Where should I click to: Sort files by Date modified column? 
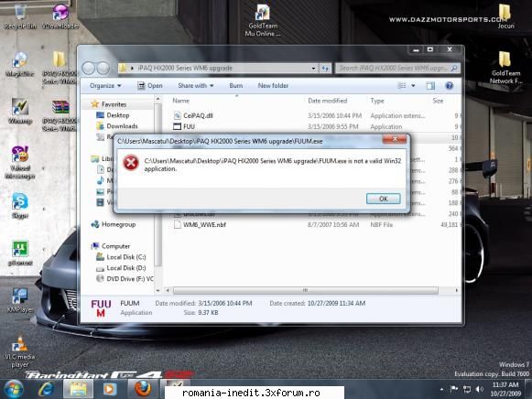(x=328, y=101)
